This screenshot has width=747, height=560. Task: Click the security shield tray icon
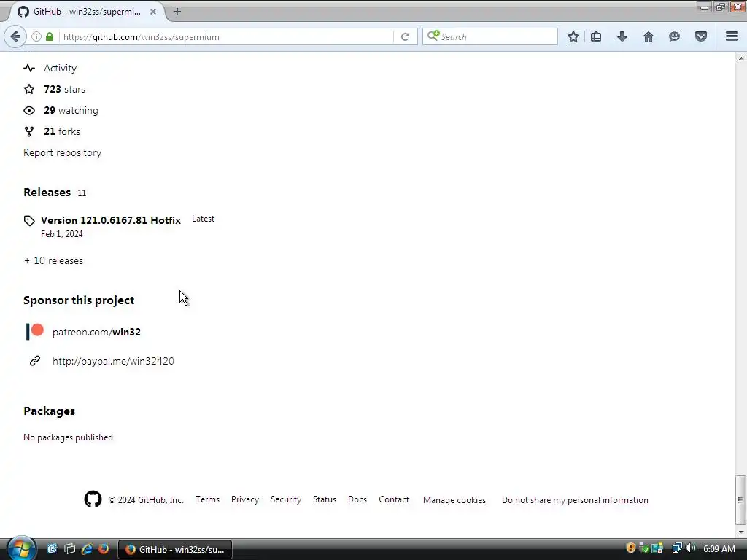631,548
